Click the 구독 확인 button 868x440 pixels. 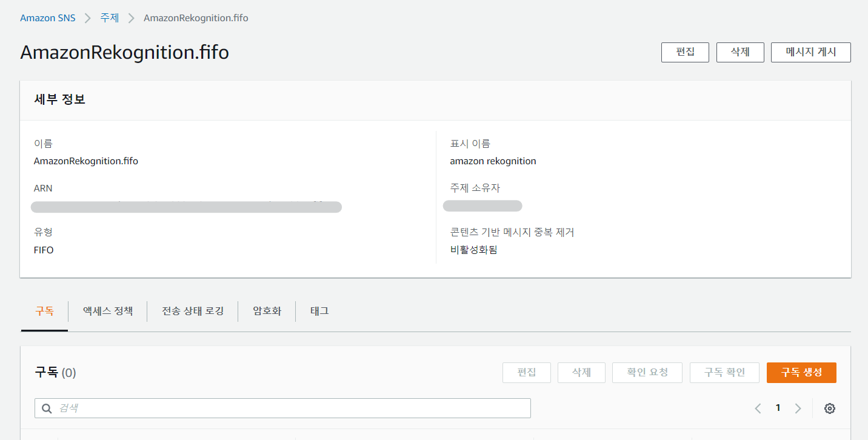(724, 373)
